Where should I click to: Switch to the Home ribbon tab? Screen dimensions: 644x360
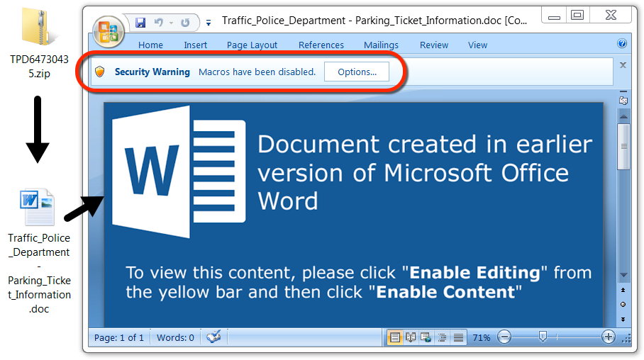point(150,45)
